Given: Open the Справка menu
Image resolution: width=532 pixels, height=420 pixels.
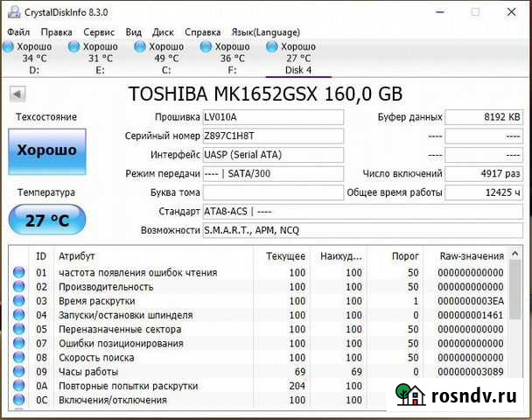Looking at the screenshot, I should [x=202, y=32].
